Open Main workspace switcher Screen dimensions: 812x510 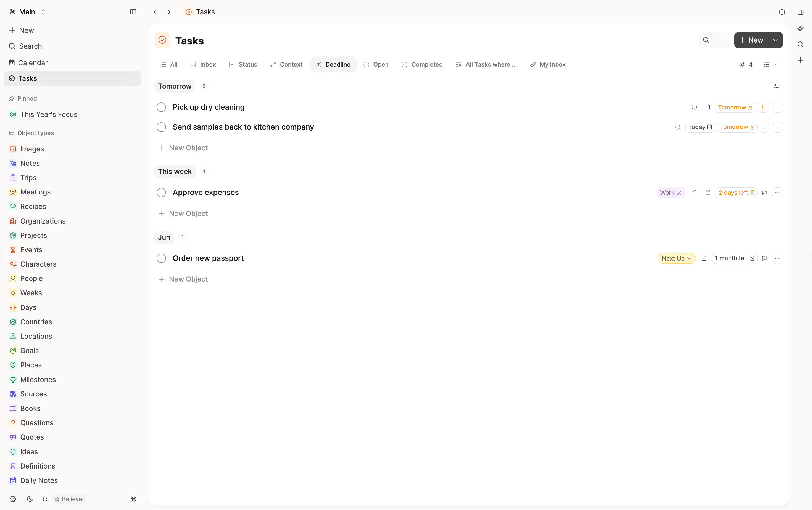click(27, 12)
